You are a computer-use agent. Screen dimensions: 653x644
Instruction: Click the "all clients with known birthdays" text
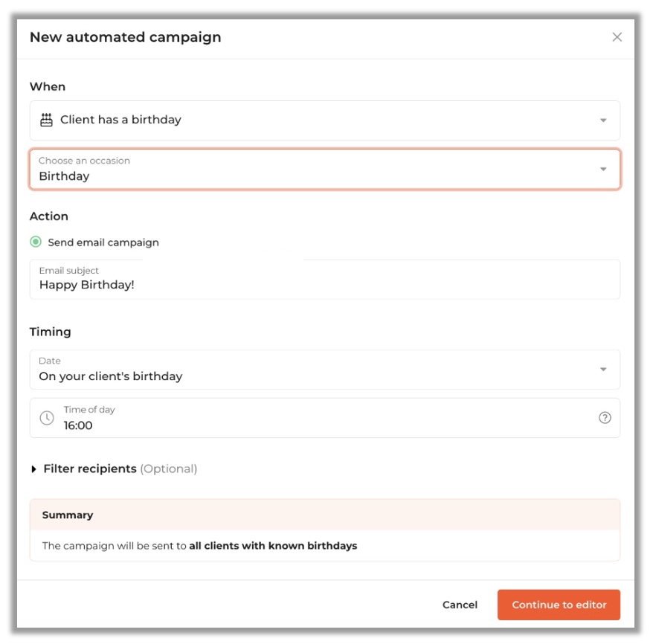pyautogui.click(x=273, y=546)
